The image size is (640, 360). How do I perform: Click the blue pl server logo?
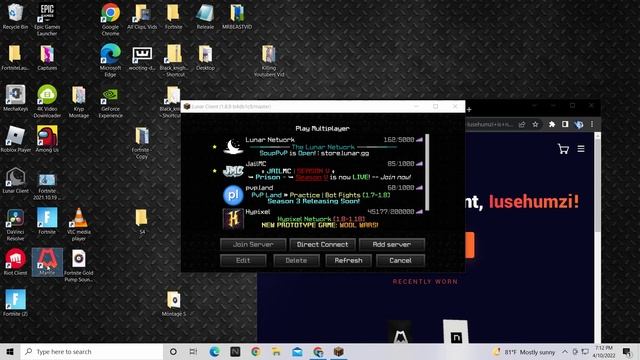tap(233, 195)
